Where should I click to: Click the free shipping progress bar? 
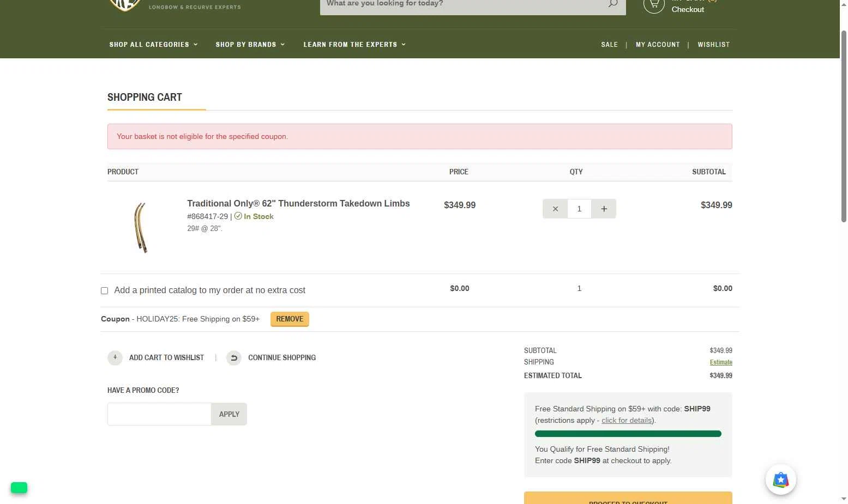628,434
